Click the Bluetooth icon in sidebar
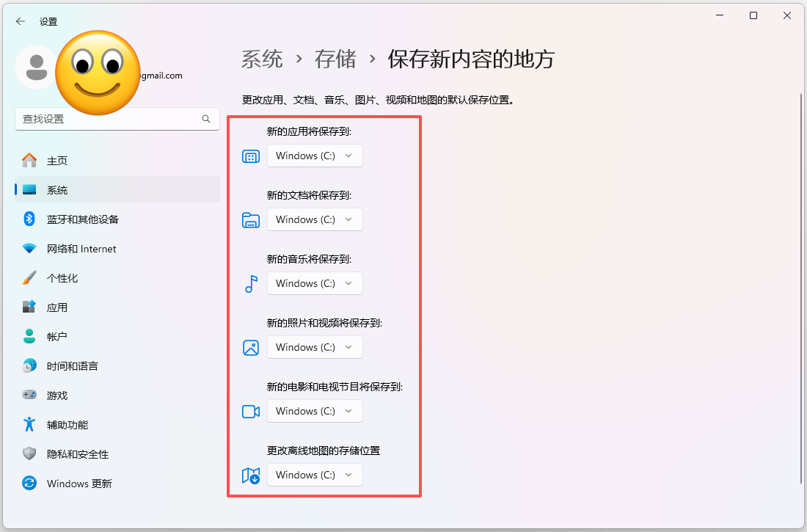Image resolution: width=807 pixels, height=532 pixels. click(29, 219)
